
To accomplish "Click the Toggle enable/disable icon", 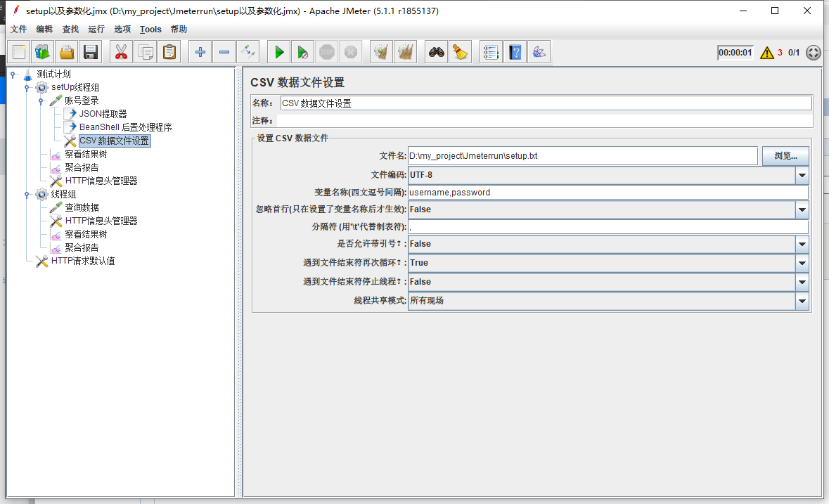I will point(248,52).
